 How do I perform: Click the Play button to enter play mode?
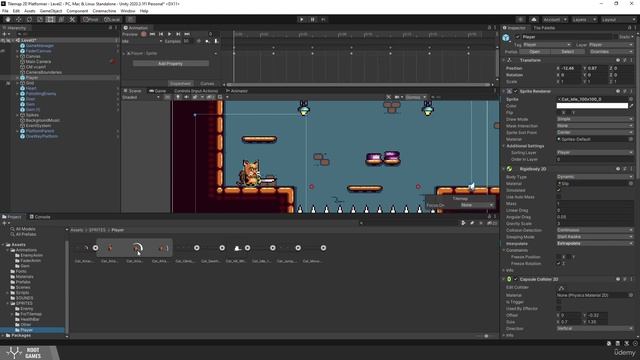coord(302,19)
